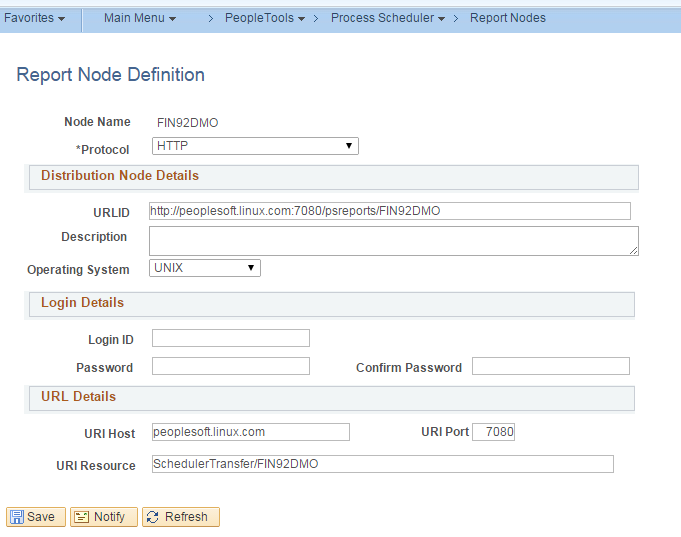
Task: Click the Save button
Action: (36, 517)
